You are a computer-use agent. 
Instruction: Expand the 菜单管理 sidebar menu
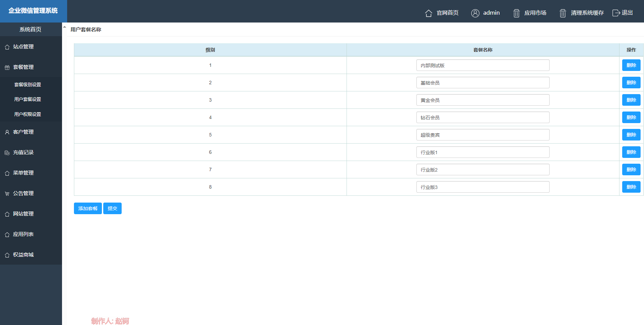pyautogui.click(x=23, y=173)
